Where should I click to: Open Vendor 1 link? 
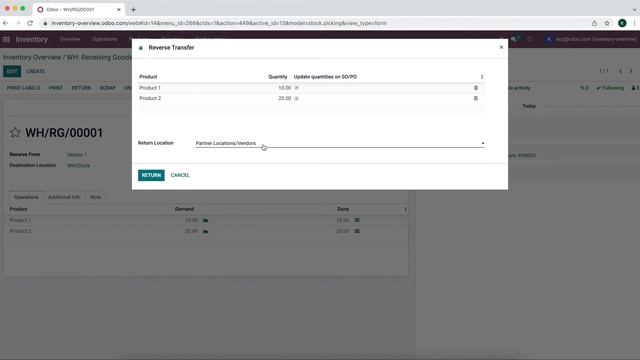tap(77, 155)
